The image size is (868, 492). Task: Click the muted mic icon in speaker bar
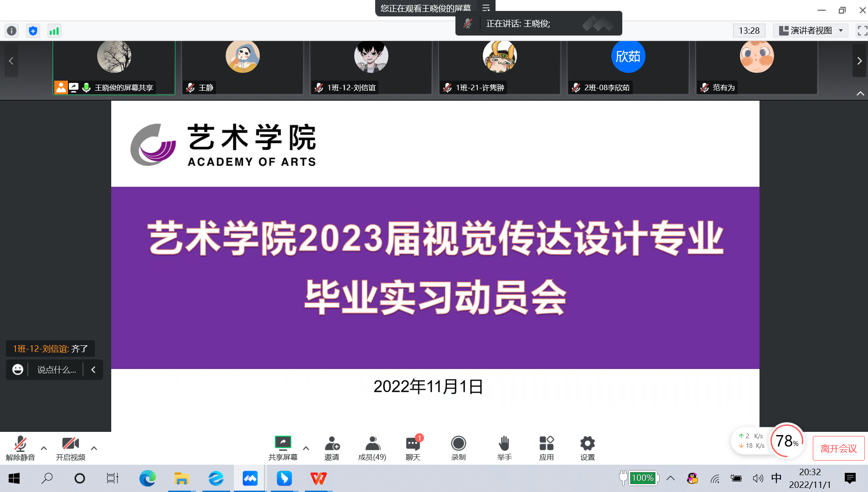tap(468, 23)
